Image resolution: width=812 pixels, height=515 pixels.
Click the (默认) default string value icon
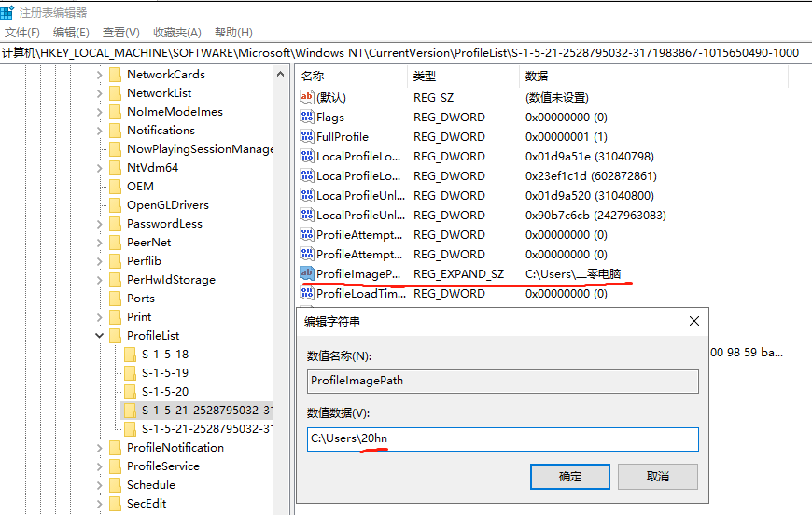pyautogui.click(x=307, y=97)
